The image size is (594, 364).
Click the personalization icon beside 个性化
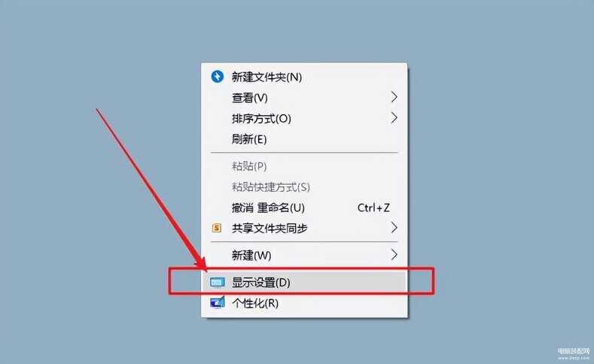218,302
